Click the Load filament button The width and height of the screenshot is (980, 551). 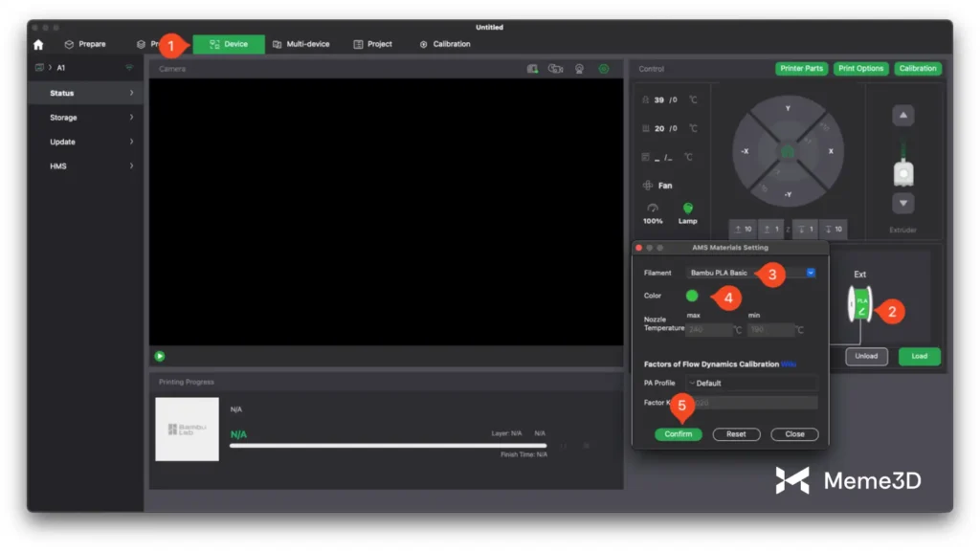click(x=919, y=356)
